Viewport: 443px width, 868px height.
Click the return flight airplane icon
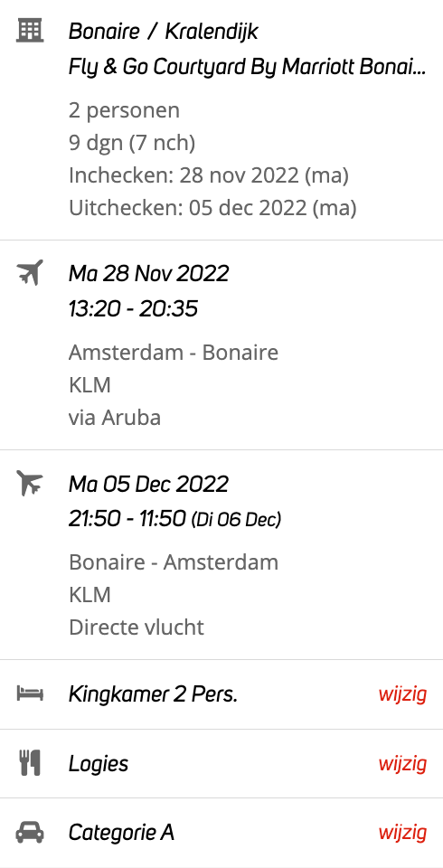30,483
